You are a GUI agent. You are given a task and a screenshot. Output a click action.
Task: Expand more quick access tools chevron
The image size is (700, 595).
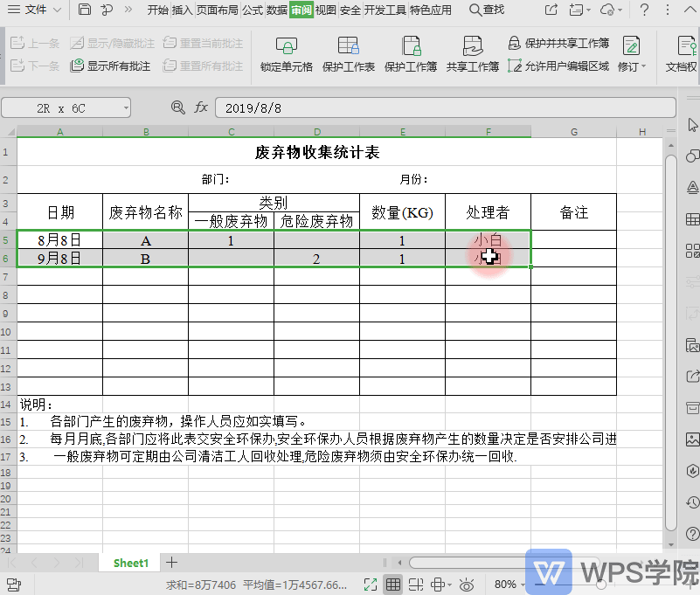(x=128, y=10)
